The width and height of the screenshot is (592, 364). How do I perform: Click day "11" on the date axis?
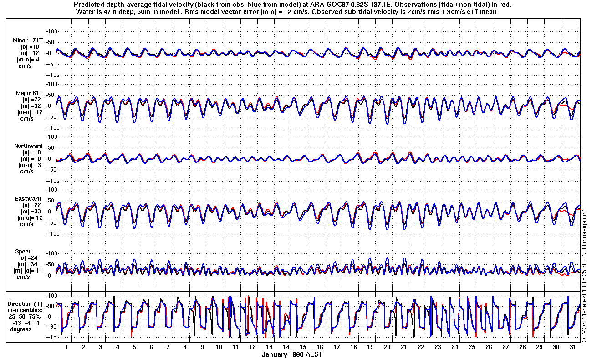[x=235, y=347]
